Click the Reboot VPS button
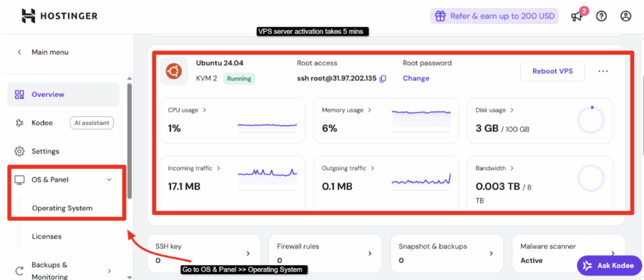Screen dimensions: 644x280 552,72
